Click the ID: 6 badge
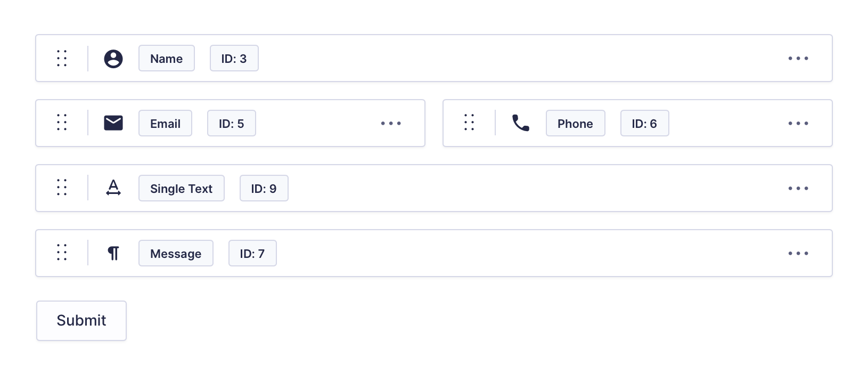This screenshot has height=373, width=868. [x=645, y=123]
